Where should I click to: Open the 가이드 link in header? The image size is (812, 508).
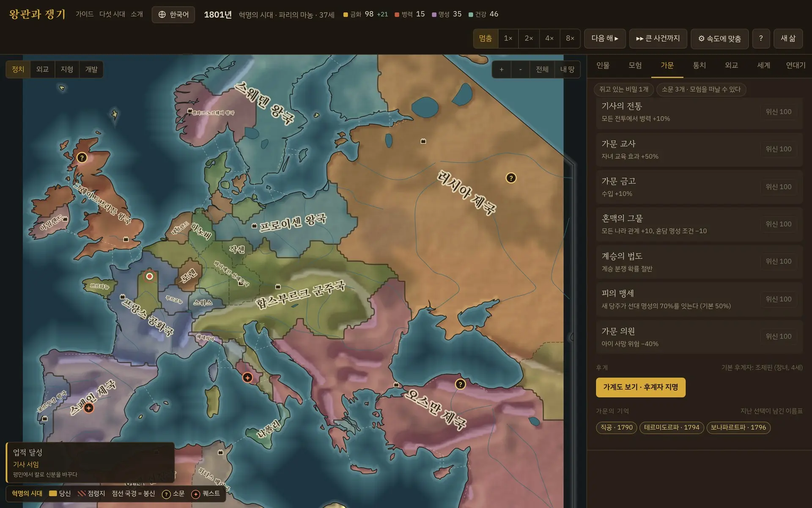tap(85, 14)
